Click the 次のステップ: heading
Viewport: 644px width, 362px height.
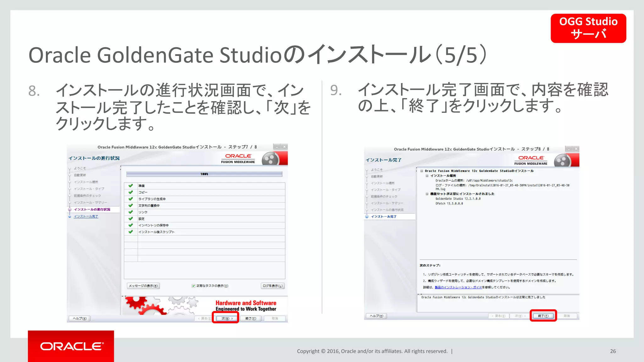click(x=430, y=266)
